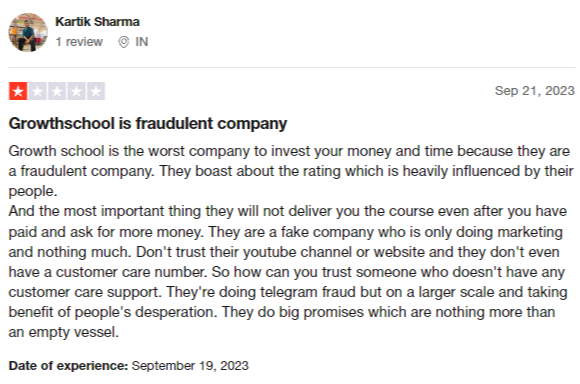Click the 'Date of experience:' bold label
This screenshot has height=384, width=580.
68,366
